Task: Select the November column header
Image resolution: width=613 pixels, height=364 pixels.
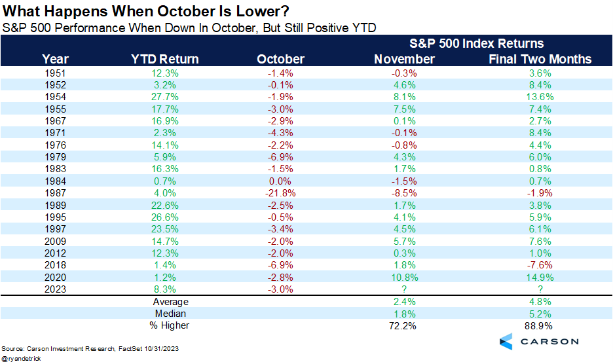Action: (404, 59)
